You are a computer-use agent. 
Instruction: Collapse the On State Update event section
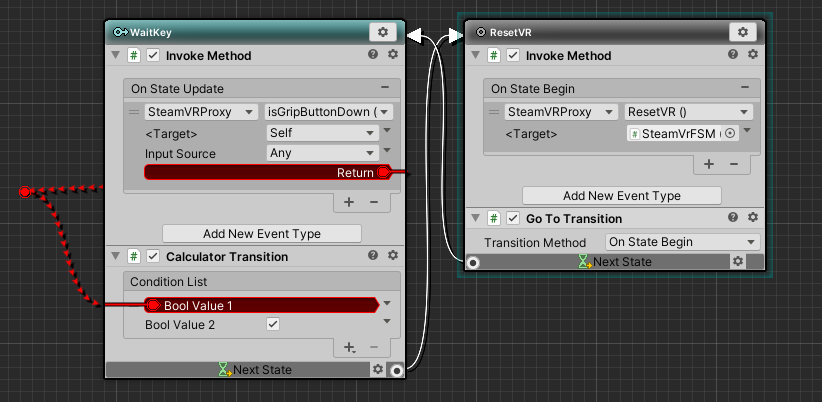pyautogui.click(x=385, y=88)
